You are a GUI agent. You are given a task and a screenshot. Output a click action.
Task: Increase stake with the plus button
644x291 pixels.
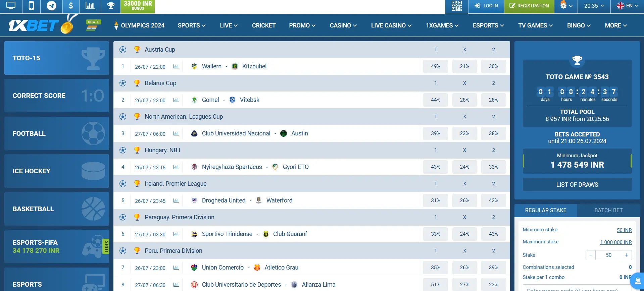point(627,255)
